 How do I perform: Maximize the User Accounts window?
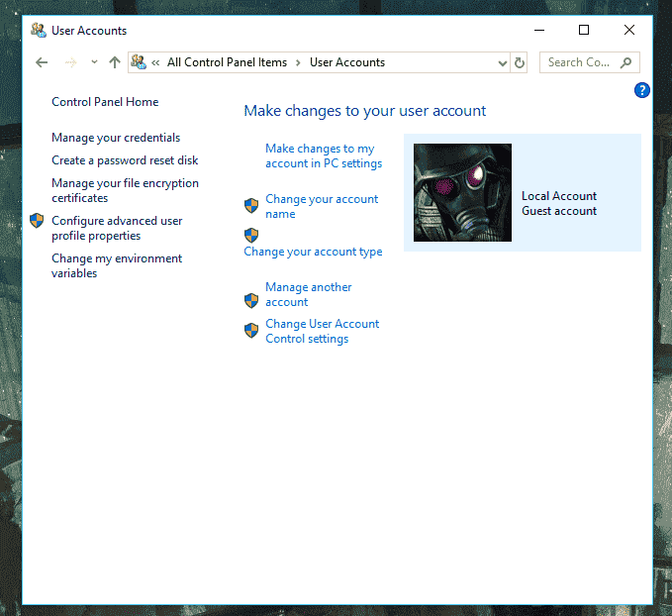tap(584, 30)
